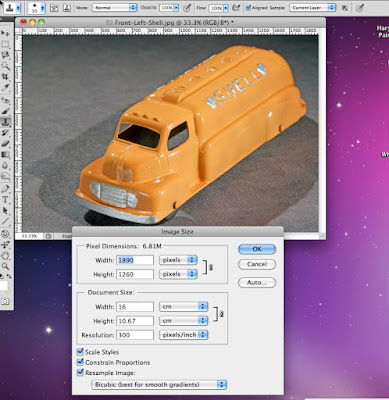Viewport: 389px width, 400px height.
Task: Click Cancel in Image Size dialog
Action: click(x=257, y=264)
